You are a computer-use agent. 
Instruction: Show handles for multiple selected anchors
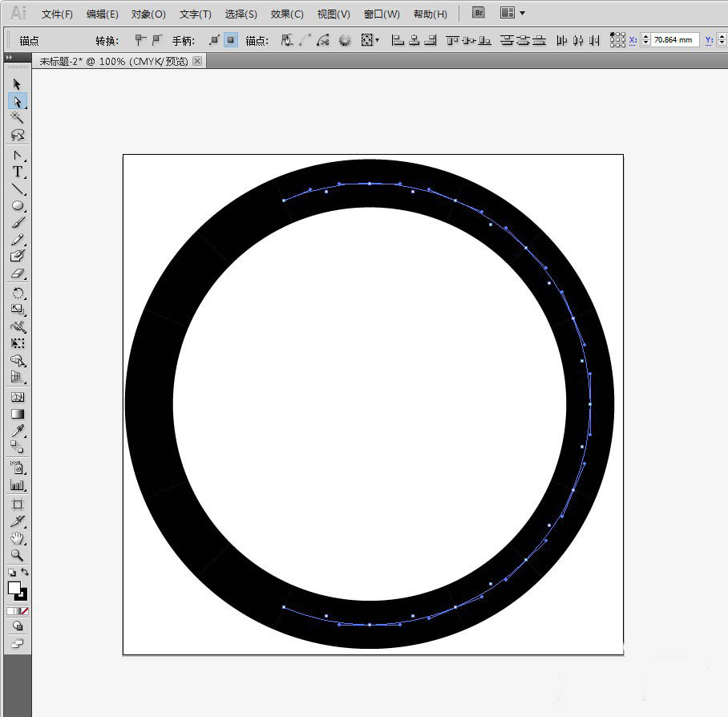pyautogui.click(x=214, y=40)
